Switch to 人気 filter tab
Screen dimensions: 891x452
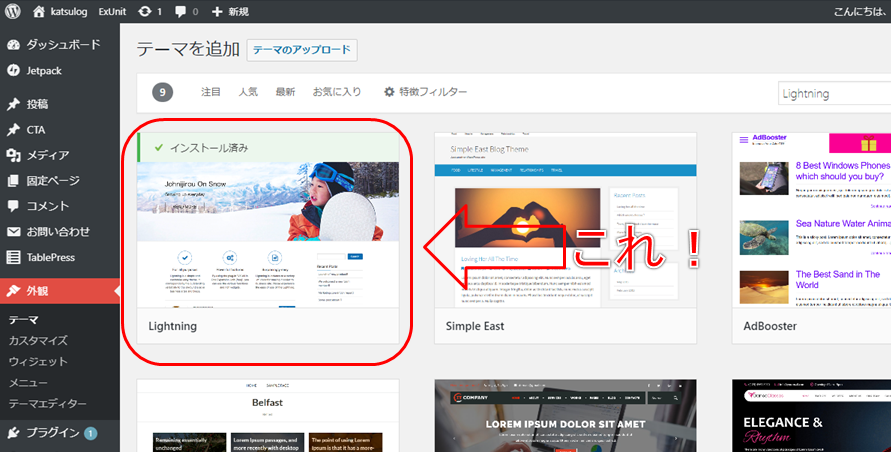[248, 92]
